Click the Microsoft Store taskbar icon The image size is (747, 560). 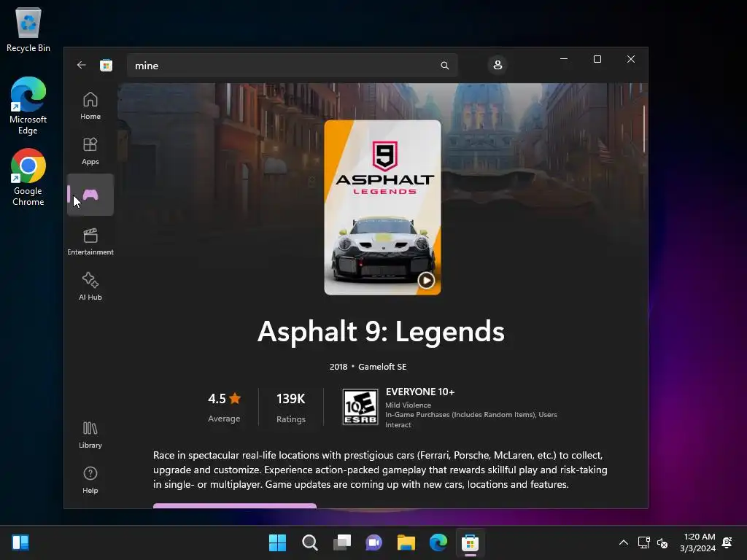click(471, 542)
